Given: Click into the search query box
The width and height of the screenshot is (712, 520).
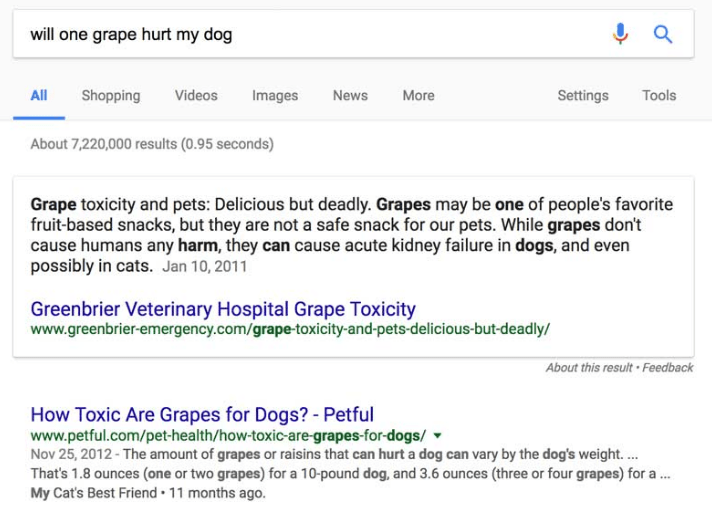Looking at the screenshot, I should [300, 35].
